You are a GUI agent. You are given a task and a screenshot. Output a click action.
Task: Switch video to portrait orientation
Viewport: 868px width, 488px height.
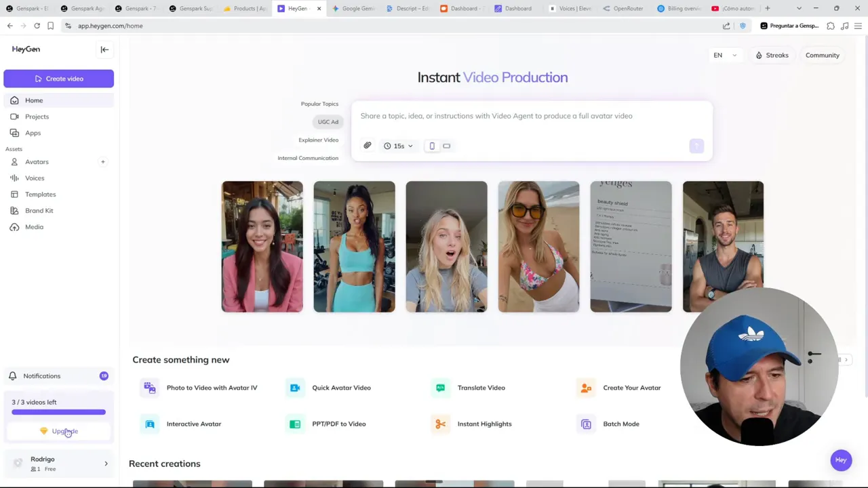[432, 146]
